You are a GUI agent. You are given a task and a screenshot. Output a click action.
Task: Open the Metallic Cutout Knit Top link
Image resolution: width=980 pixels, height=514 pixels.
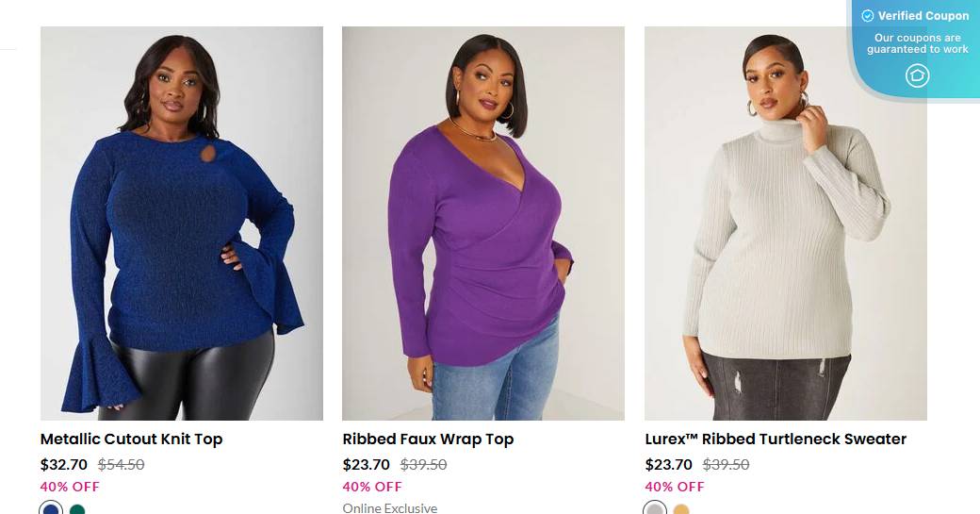point(131,439)
